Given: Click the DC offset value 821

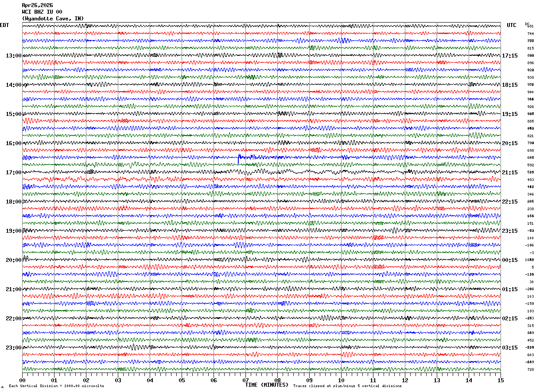Looking at the screenshot, I should click(530, 136).
